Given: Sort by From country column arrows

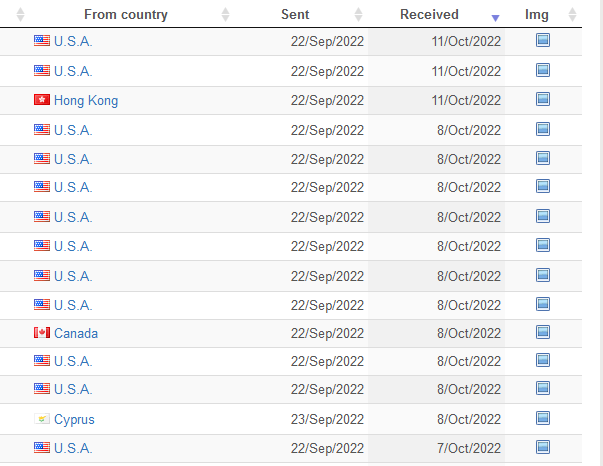Looking at the screenshot, I should pos(225,15).
